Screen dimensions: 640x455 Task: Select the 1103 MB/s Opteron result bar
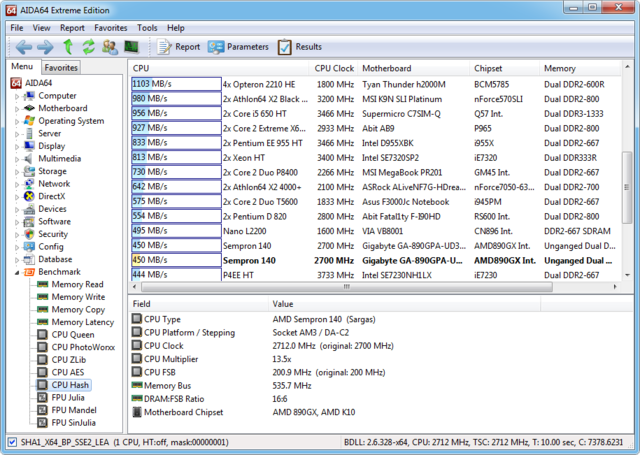coord(176,84)
